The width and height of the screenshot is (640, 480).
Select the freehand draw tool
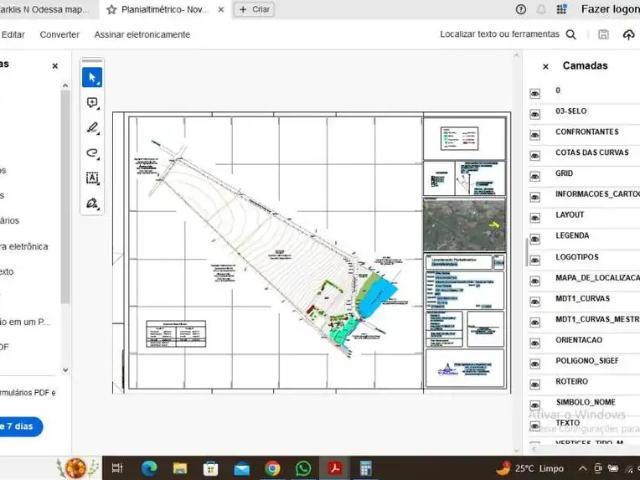point(92,153)
